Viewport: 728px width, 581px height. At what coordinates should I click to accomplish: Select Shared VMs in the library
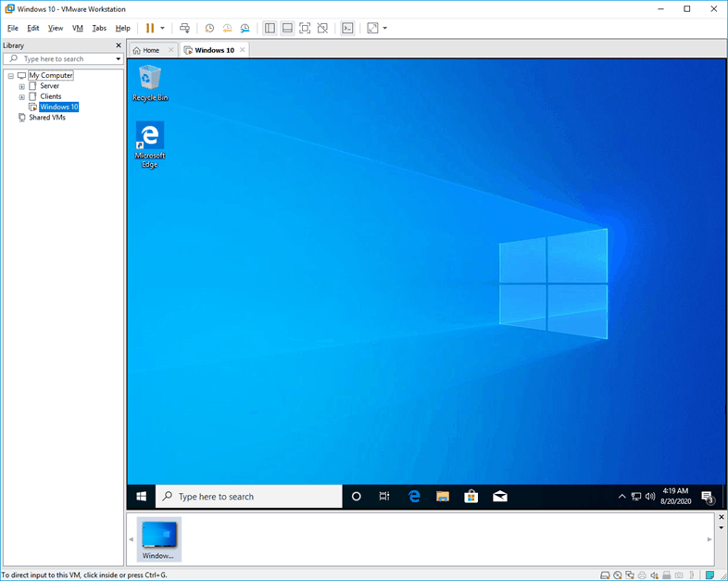click(x=47, y=118)
